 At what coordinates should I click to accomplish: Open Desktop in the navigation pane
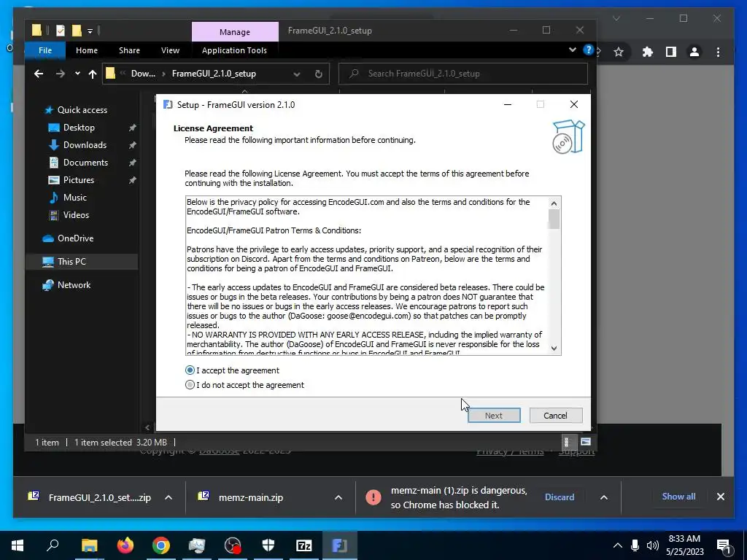coord(72,128)
